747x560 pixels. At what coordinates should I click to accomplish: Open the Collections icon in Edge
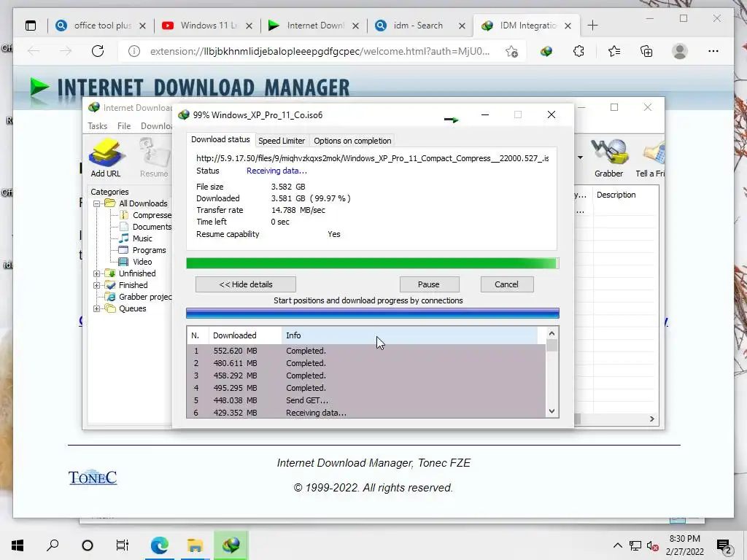tap(646, 52)
